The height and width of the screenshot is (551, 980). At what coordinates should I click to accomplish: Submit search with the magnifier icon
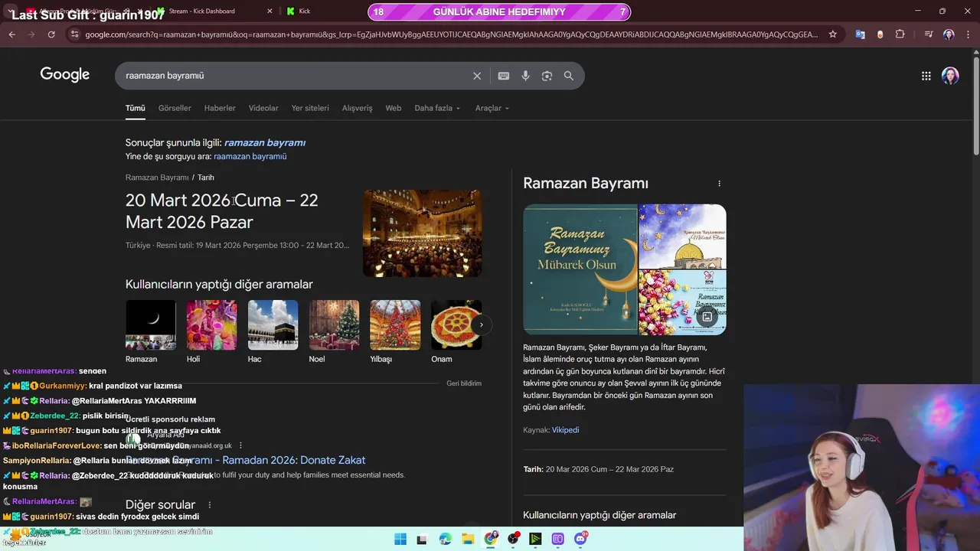(569, 76)
